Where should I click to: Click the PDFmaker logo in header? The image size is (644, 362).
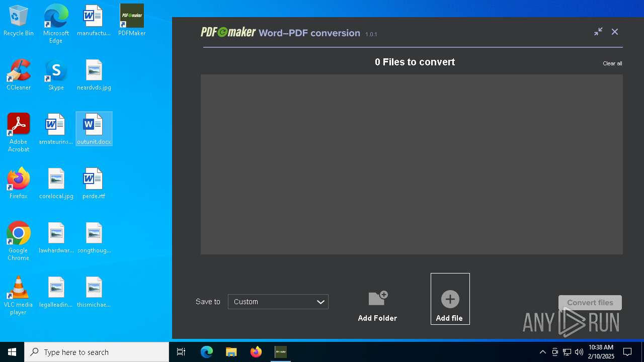click(228, 32)
